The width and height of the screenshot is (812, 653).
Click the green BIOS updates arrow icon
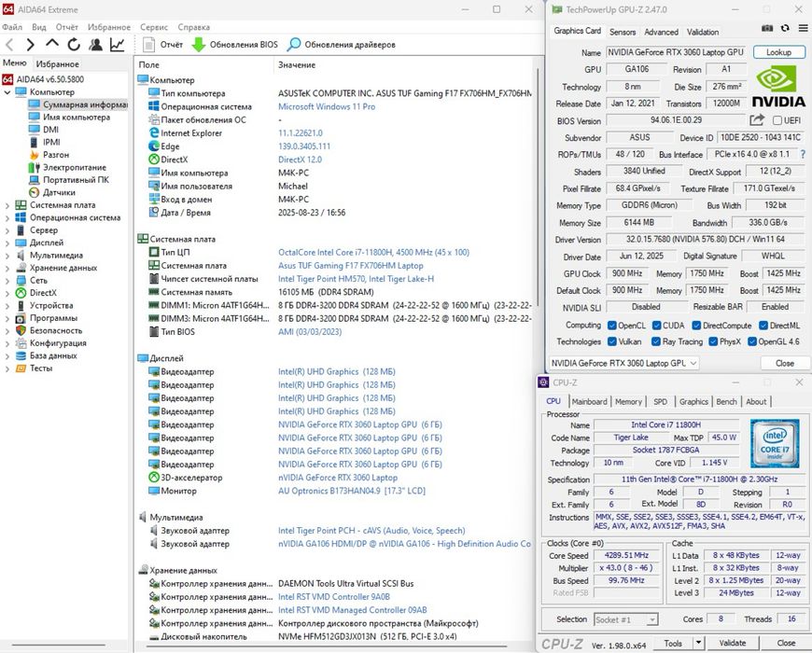click(199, 44)
